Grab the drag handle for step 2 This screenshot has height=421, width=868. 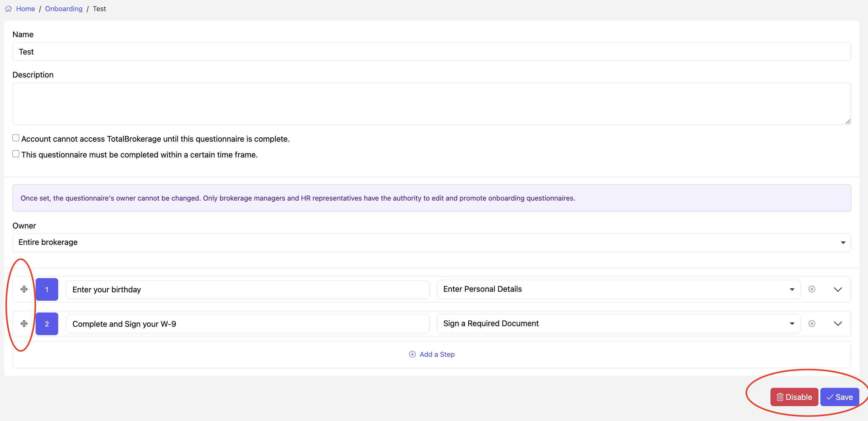24,324
